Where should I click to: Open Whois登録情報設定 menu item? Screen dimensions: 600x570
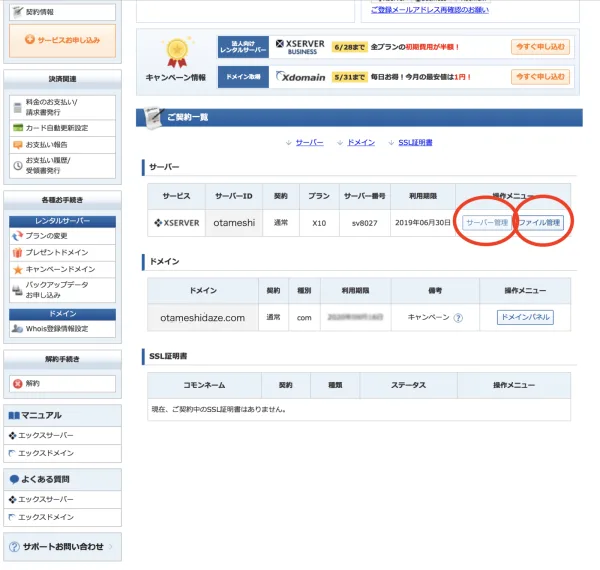(62, 329)
